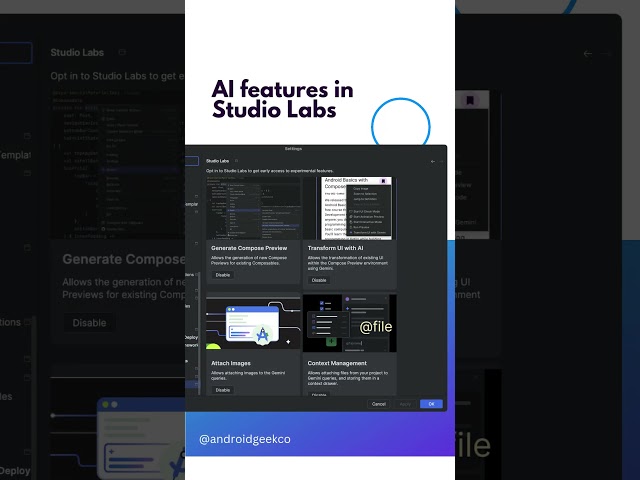Click the Studio Labs heading in the Settings dialog
This screenshot has width=640, height=480.
pos(217,161)
